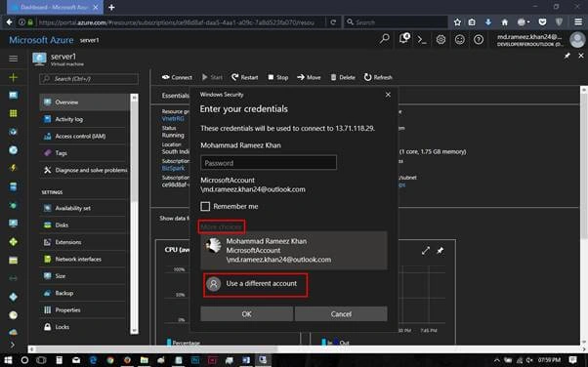Focus the browser Search box

click(x=396, y=22)
